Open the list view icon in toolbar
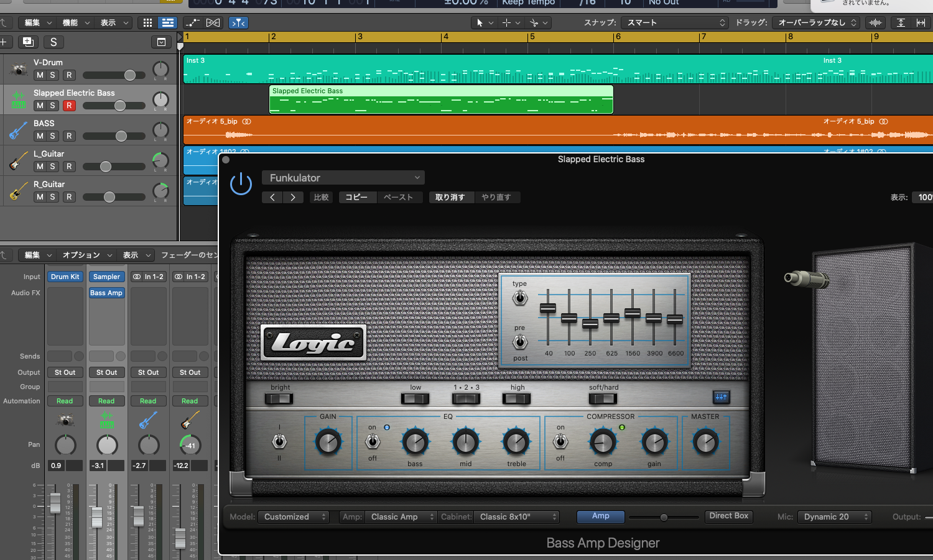Image resolution: width=933 pixels, height=560 pixels. tap(167, 22)
